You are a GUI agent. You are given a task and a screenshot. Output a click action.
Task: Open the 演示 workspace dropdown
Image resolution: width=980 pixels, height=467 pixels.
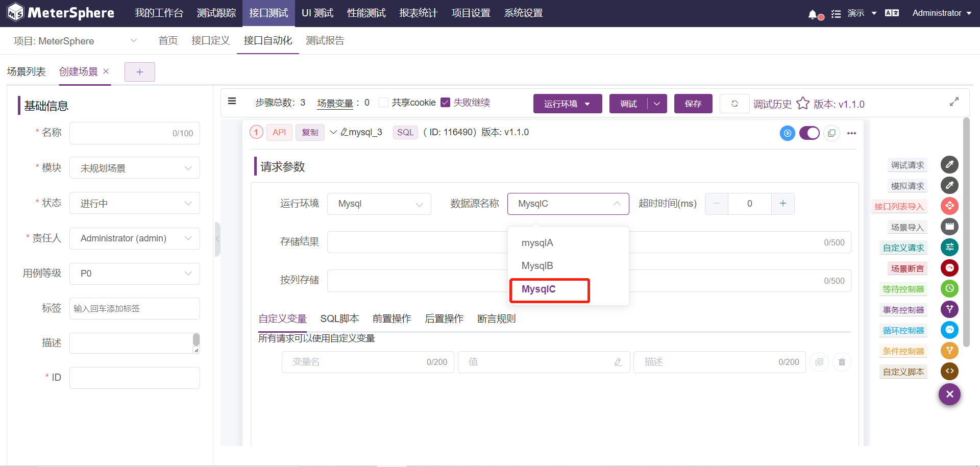[862, 13]
